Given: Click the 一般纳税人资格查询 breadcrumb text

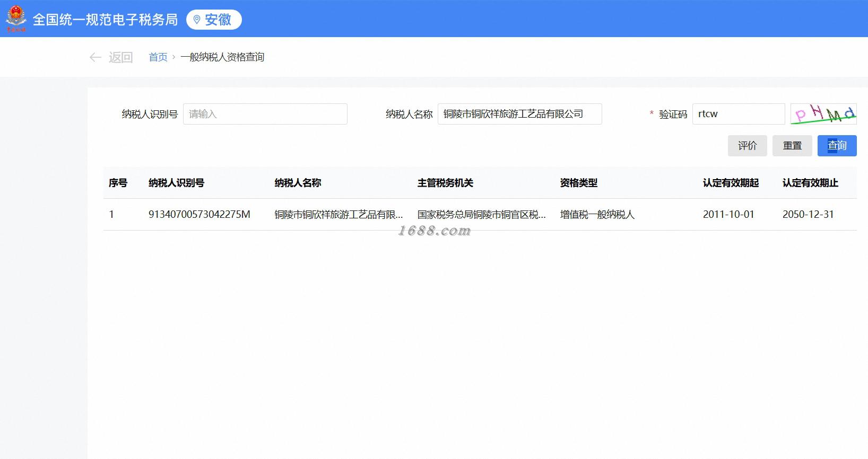Looking at the screenshot, I should (x=222, y=57).
